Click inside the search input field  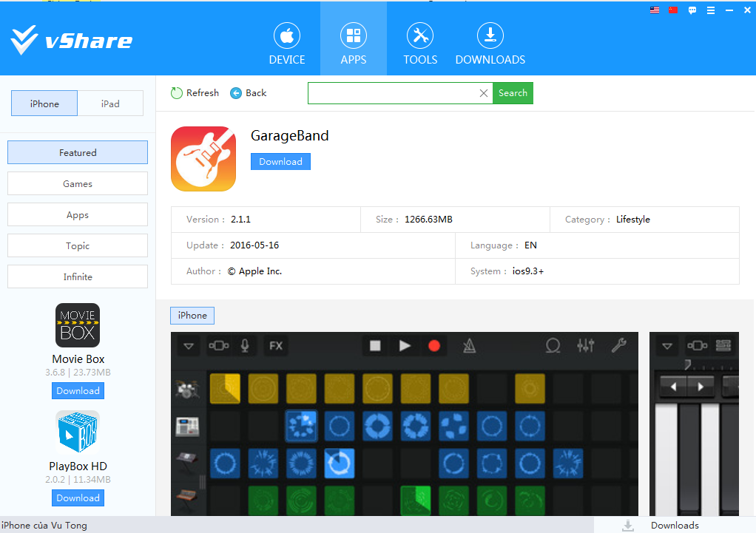392,93
